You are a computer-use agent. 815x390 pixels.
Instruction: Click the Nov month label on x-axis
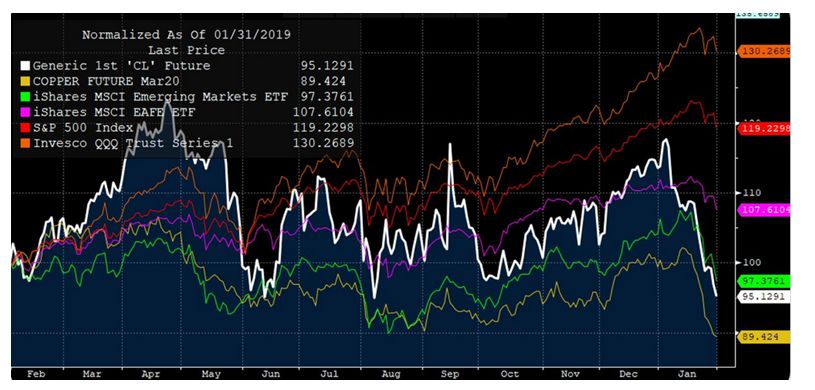tap(571, 373)
